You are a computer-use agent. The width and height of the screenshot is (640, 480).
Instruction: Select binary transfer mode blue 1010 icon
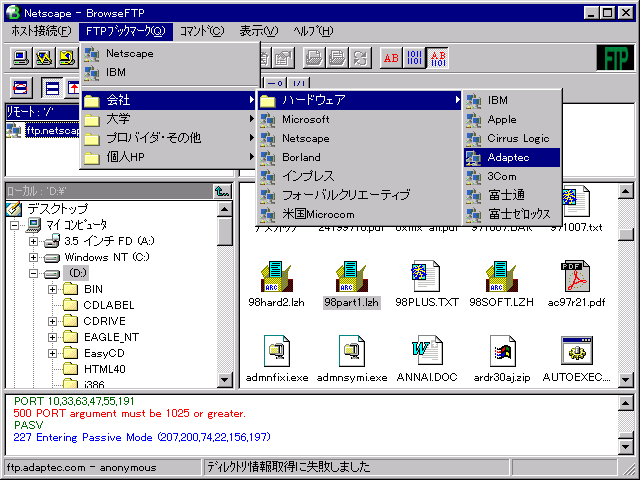[x=414, y=58]
